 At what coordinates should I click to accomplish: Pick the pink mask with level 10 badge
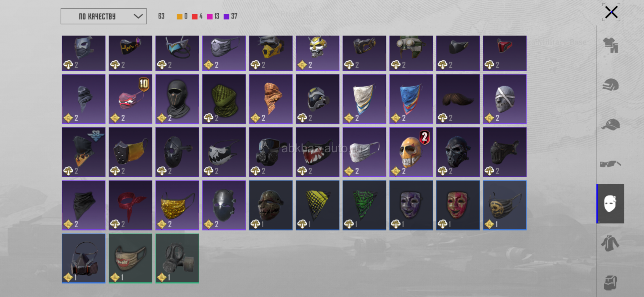tap(130, 99)
